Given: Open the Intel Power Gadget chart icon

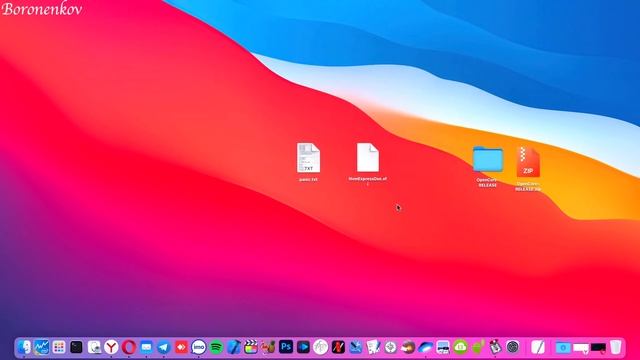Looking at the screenshot, I should tap(41, 347).
